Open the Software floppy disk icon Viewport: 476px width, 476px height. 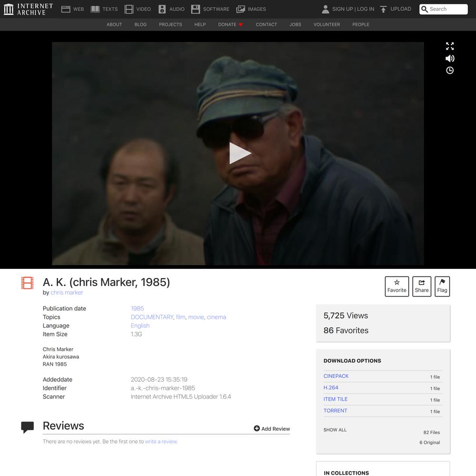click(x=196, y=9)
